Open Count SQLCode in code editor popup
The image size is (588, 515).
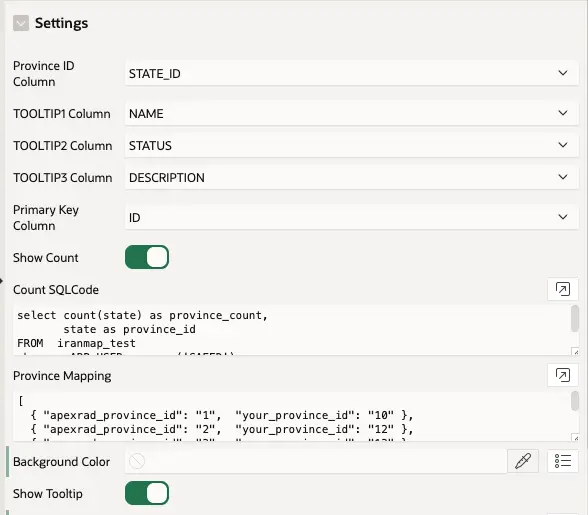pyautogui.click(x=562, y=289)
